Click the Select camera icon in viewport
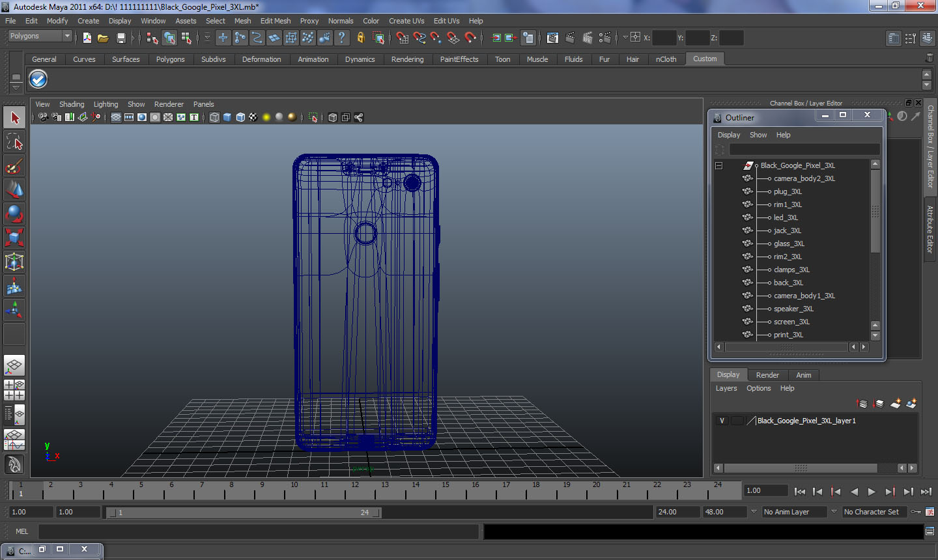 42,117
